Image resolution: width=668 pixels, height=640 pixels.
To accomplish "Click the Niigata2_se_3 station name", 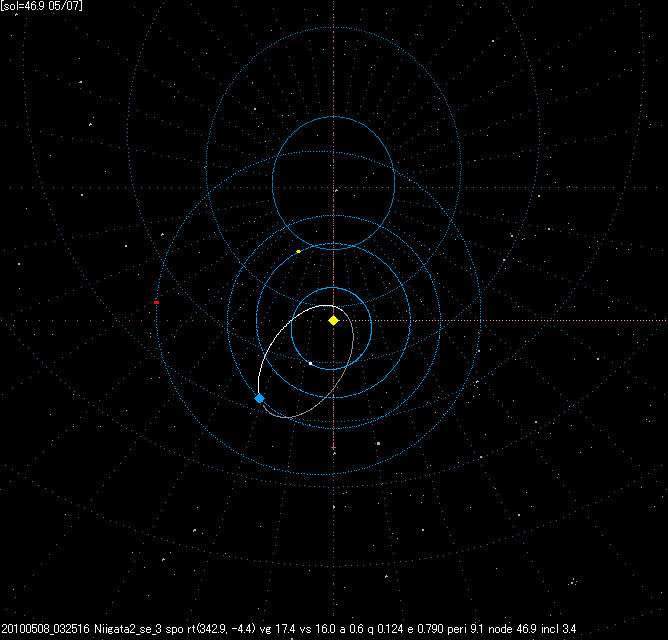I will click(128, 629).
